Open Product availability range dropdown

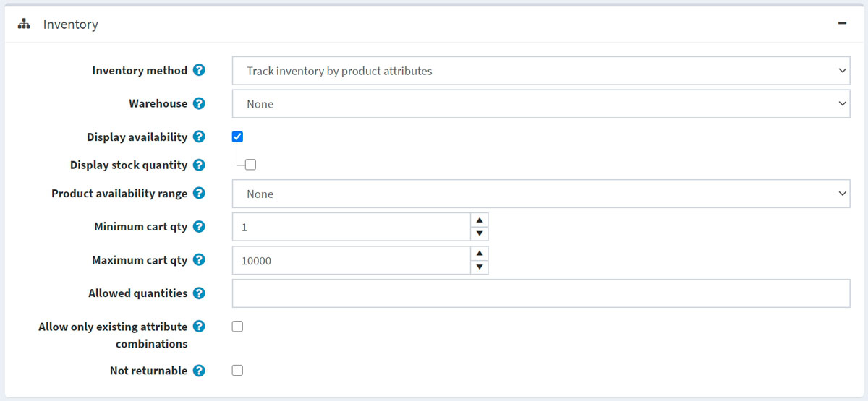click(540, 194)
